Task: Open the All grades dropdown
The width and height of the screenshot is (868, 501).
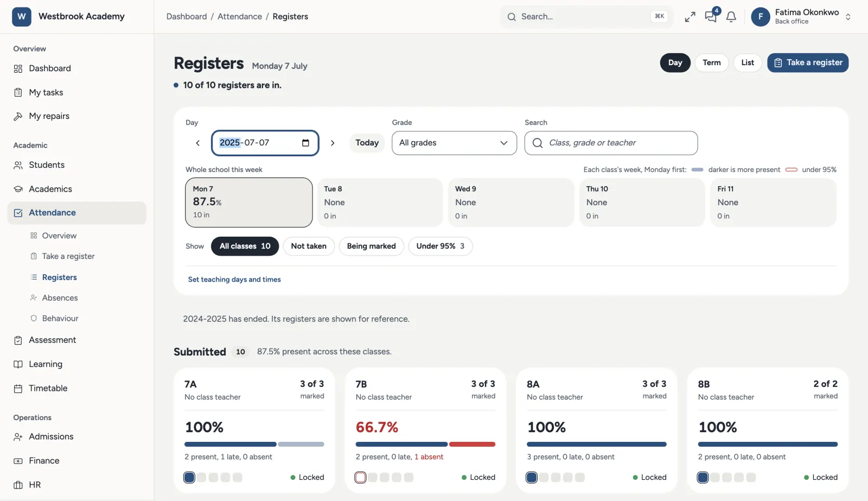Action: point(455,143)
